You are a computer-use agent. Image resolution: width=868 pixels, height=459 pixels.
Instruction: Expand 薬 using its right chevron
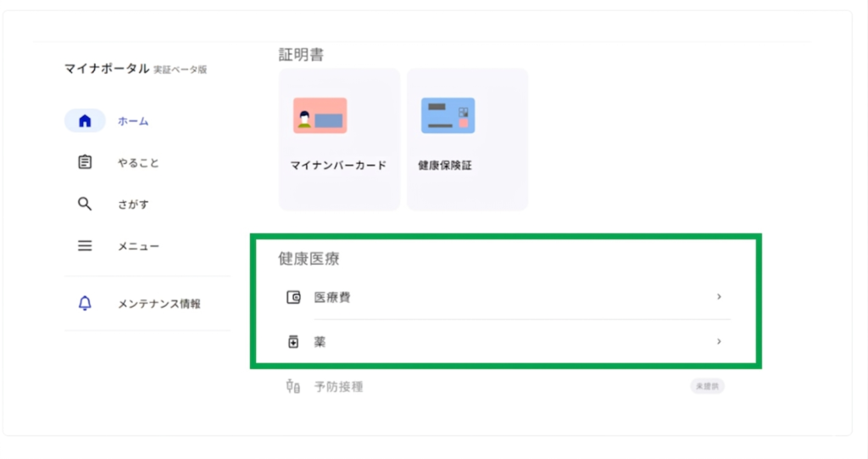[719, 341]
